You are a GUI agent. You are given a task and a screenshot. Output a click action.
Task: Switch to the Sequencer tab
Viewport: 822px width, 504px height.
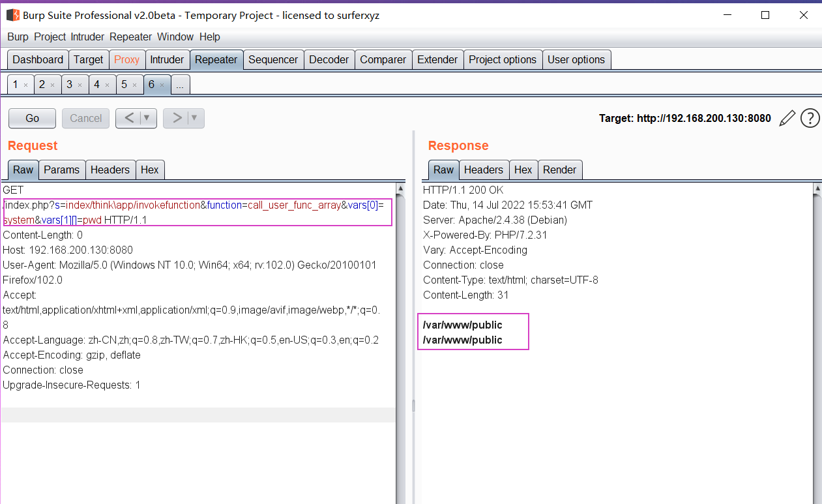coord(273,59)
